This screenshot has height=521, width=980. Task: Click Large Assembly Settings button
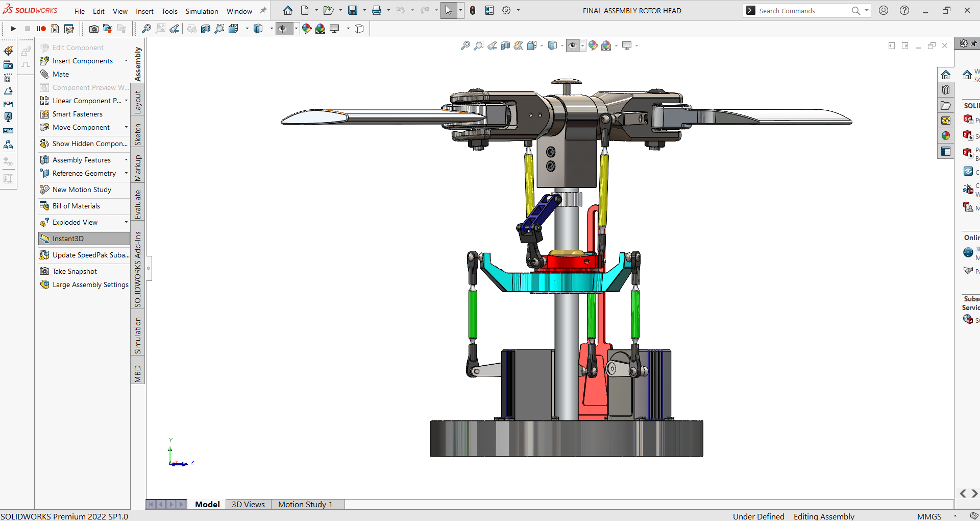84,285
